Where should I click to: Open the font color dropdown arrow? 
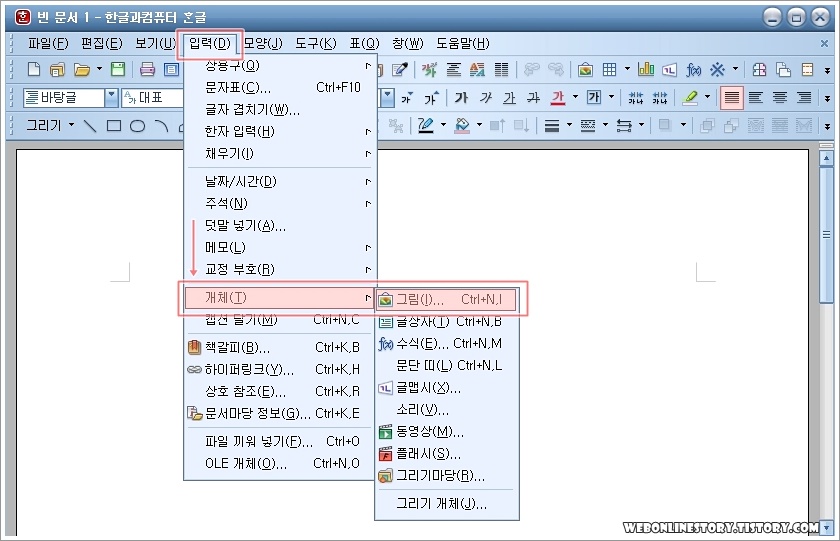coord(575,97)
